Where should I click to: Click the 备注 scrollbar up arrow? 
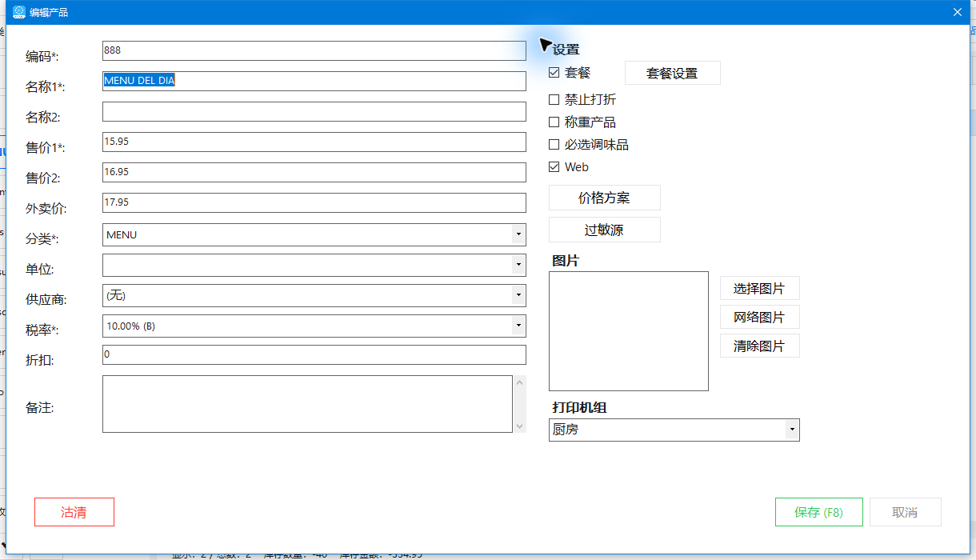tap(520, 382)
